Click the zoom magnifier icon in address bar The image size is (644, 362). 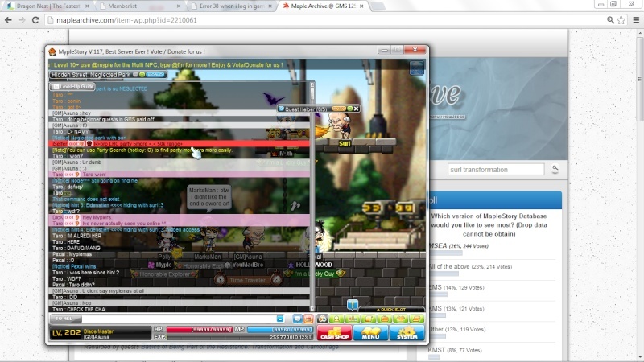coord(611,20)
